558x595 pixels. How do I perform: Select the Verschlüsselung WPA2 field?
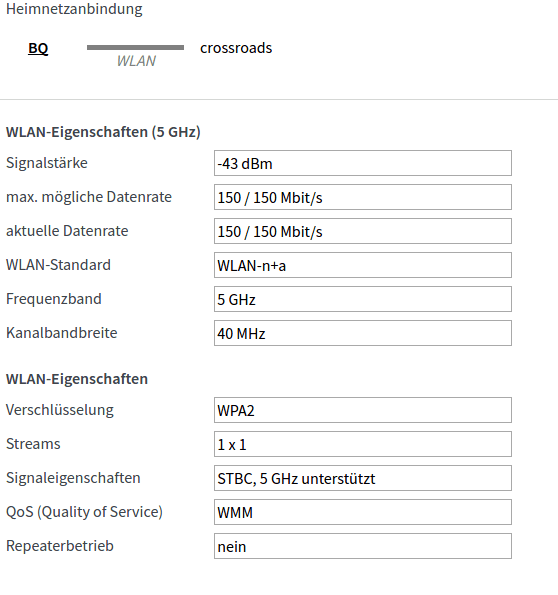pos(363,410)
